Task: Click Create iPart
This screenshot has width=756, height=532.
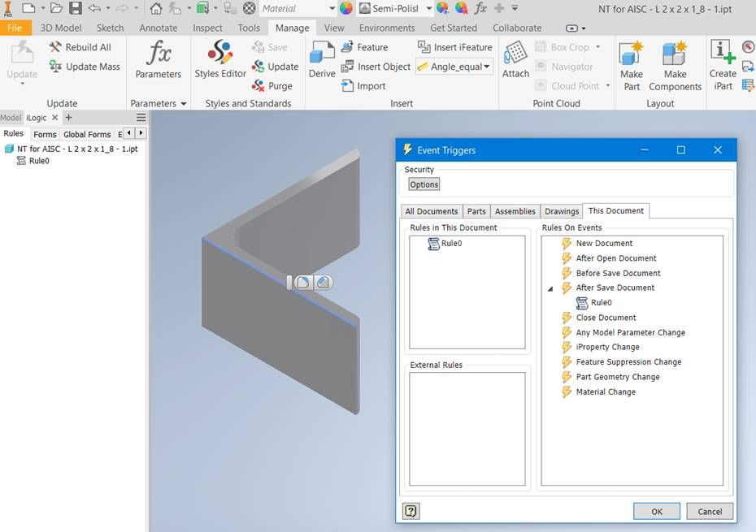Action: coord(723,66)
